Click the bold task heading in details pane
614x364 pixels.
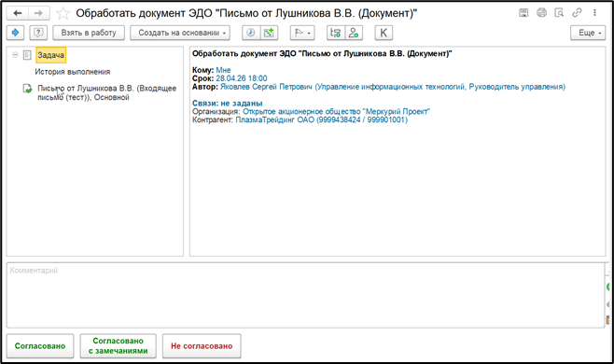coord(322,54)
